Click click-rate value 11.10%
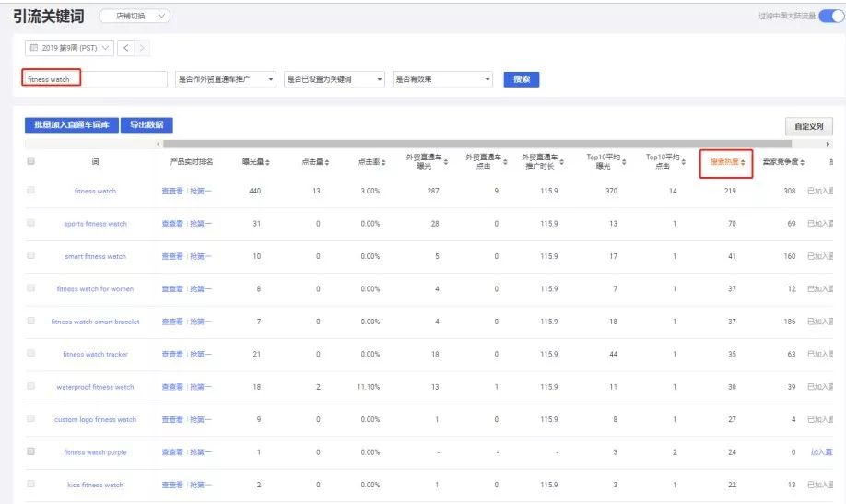846x504 pixels. pyautogui.click(x=369, y=387)
